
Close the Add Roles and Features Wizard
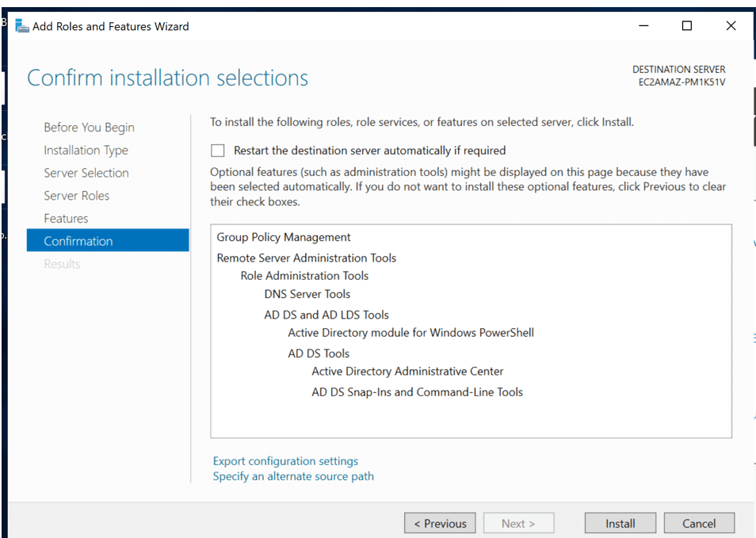click(731, 25)
